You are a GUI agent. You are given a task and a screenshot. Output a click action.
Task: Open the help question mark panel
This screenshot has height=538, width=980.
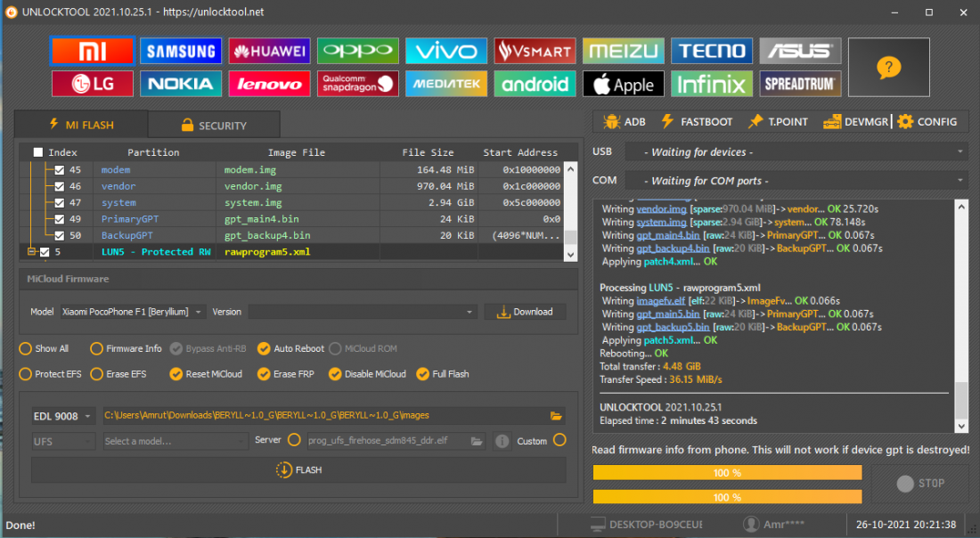point(889,68)
